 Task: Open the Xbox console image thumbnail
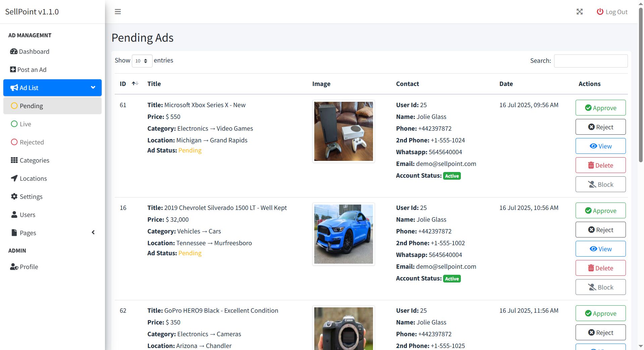tap(343, 131)
